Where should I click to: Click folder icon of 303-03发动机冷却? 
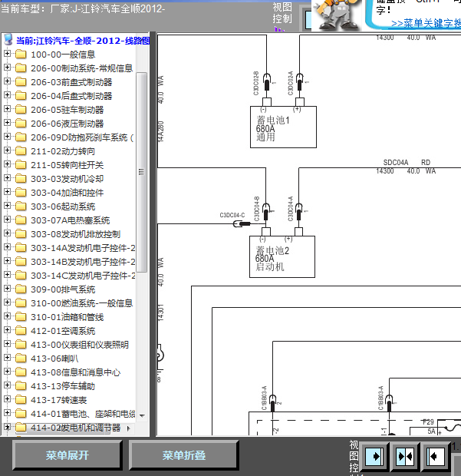(x=21, y=178)
